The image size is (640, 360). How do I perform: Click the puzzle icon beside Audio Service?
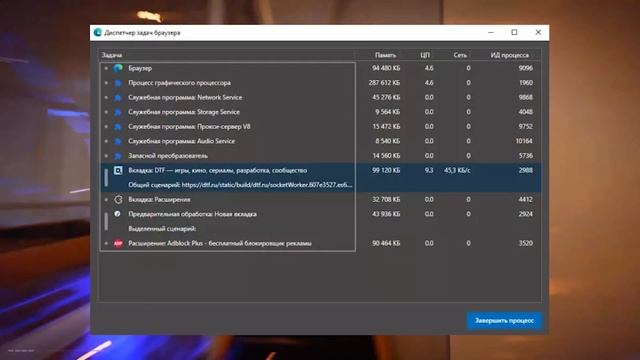118,141
